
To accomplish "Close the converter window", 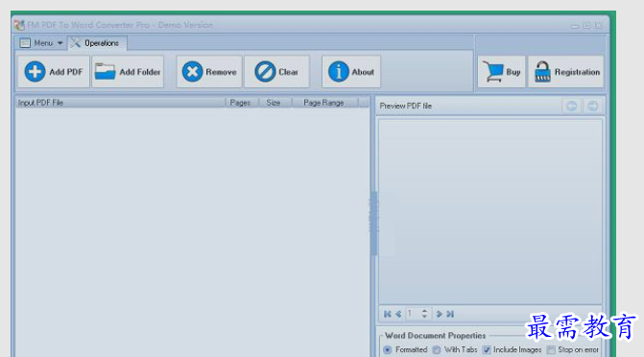I will point(599,26).
